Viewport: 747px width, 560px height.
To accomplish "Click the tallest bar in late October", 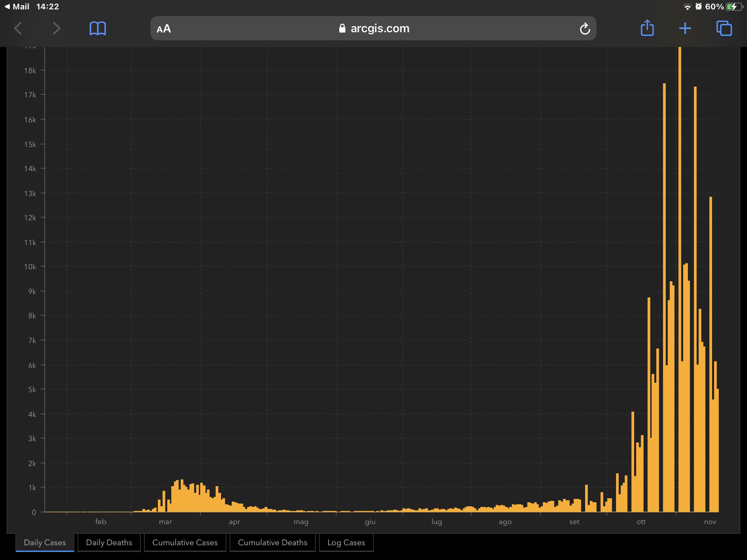I will point(679,270).
